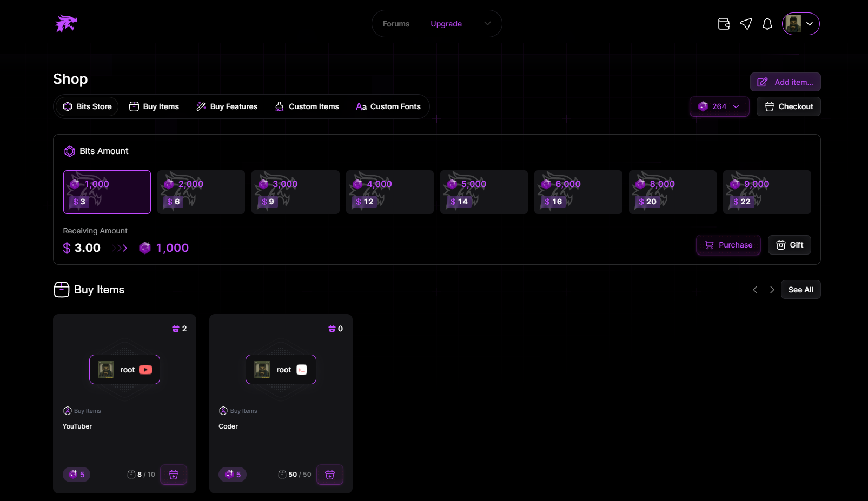Click the dragon logo in the top left
This screenshot has width=868, height=501.
[66, 23]
